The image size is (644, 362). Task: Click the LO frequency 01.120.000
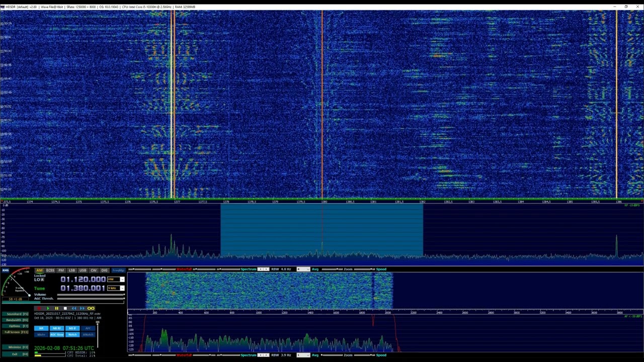[83, 279]
